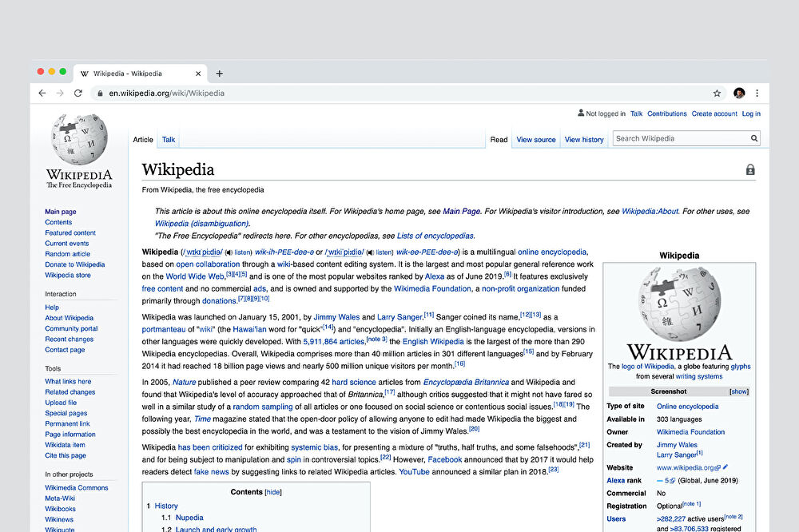
Task: Open the Community portal link
Action: 71,328
